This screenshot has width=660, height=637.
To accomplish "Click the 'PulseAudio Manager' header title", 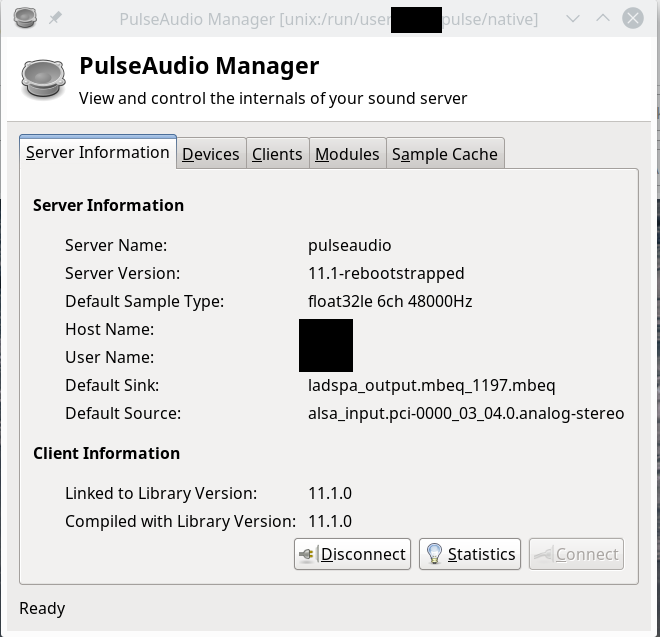I will (199, 66).
